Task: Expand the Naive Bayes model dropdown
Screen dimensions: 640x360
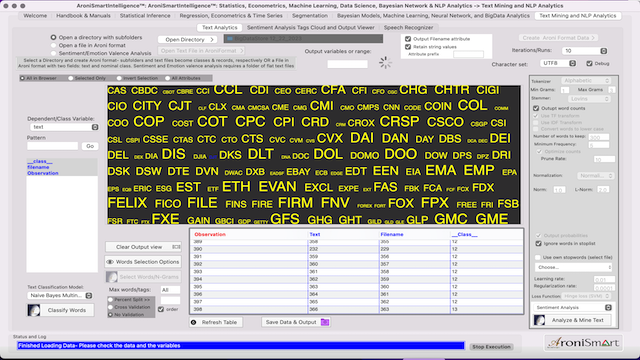Action: point(60,296)
